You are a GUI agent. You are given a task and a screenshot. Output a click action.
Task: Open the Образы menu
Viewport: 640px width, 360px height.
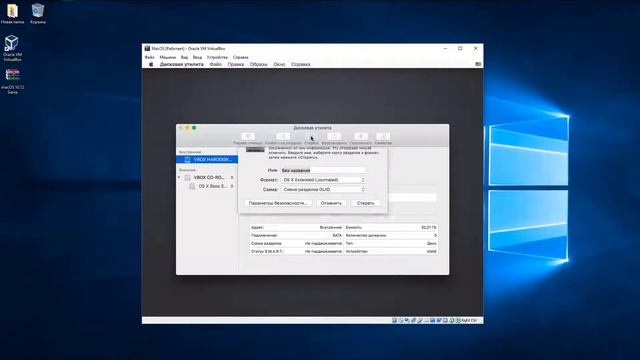tap(258, 64)
